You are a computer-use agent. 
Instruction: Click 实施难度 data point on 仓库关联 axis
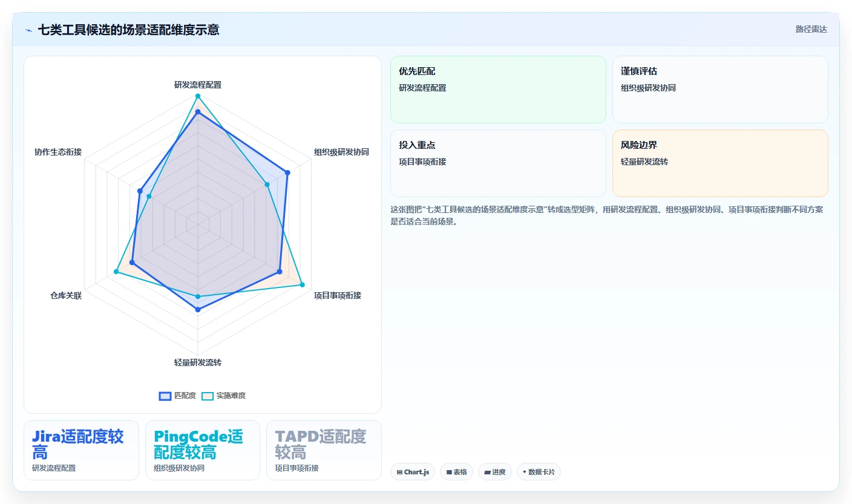point(116,272)
